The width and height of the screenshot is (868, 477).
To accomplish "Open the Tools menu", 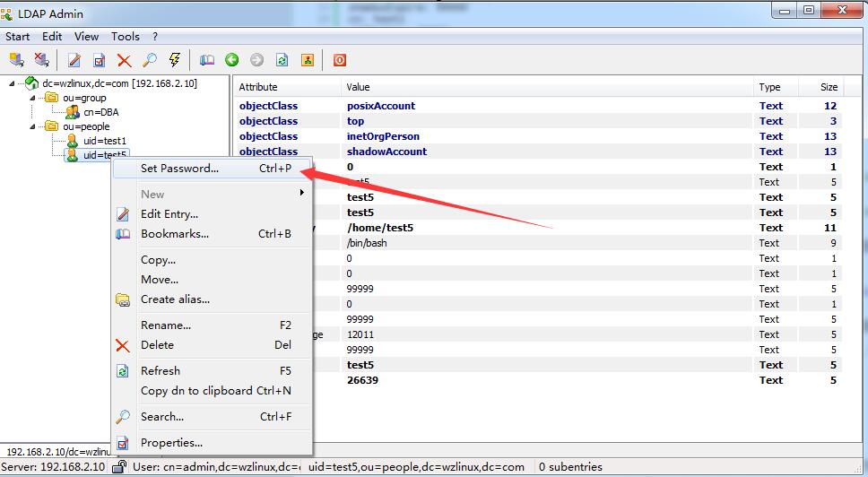I will coord(126,37).
